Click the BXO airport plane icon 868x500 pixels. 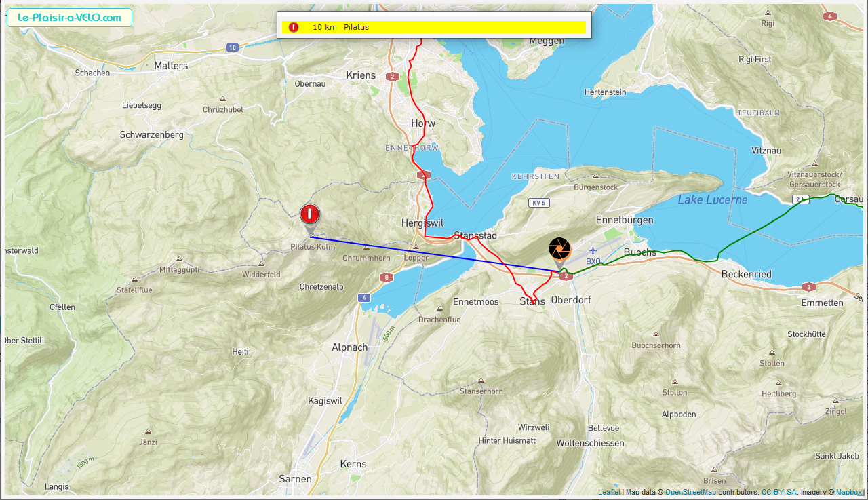click(x=593, y=250)
